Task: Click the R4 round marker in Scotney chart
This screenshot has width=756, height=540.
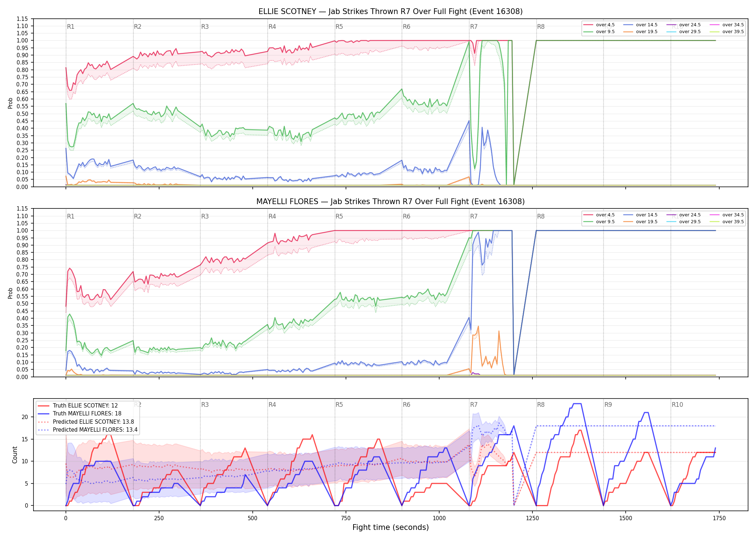Action: pyautogui.click(x=272, y=27)
